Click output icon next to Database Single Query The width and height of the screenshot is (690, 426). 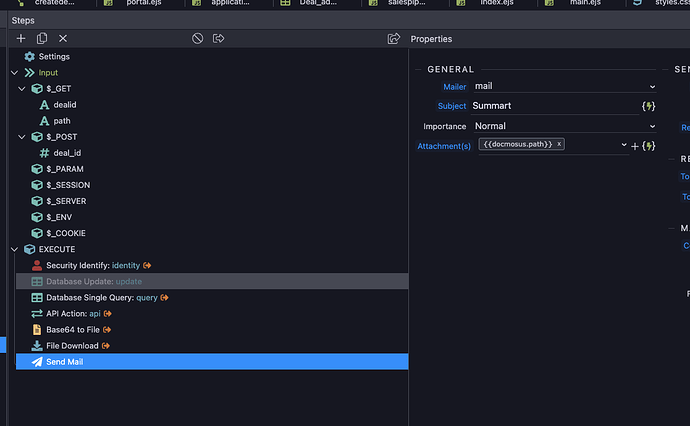pos(165,297)
